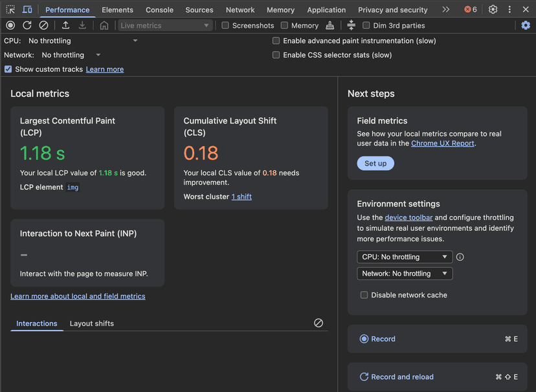Switch to the Network tab
The height and width of the screenshot is (392, 536).
[240, 10]
